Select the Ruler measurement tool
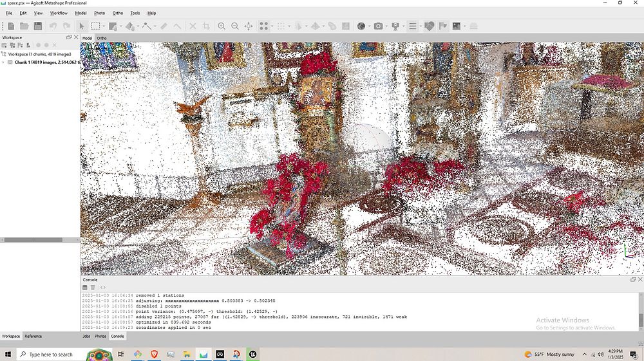The image size is (644, 361). (x=164, y=26)
